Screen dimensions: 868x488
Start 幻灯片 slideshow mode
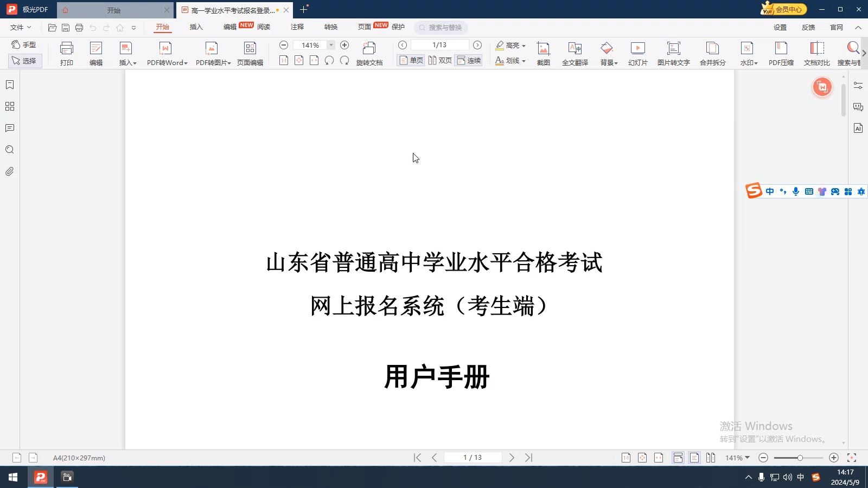[x=637, y=53]
